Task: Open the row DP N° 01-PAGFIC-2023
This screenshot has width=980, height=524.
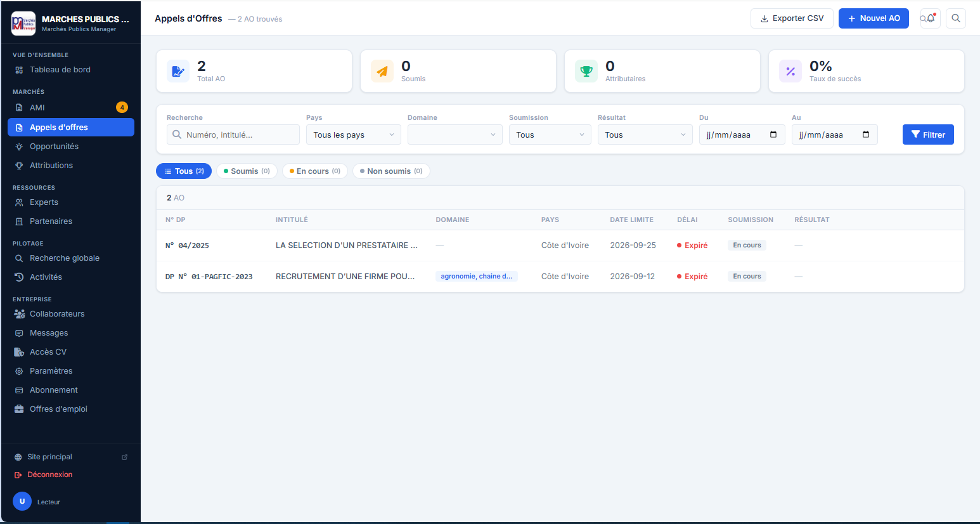Action: (560, 277)
